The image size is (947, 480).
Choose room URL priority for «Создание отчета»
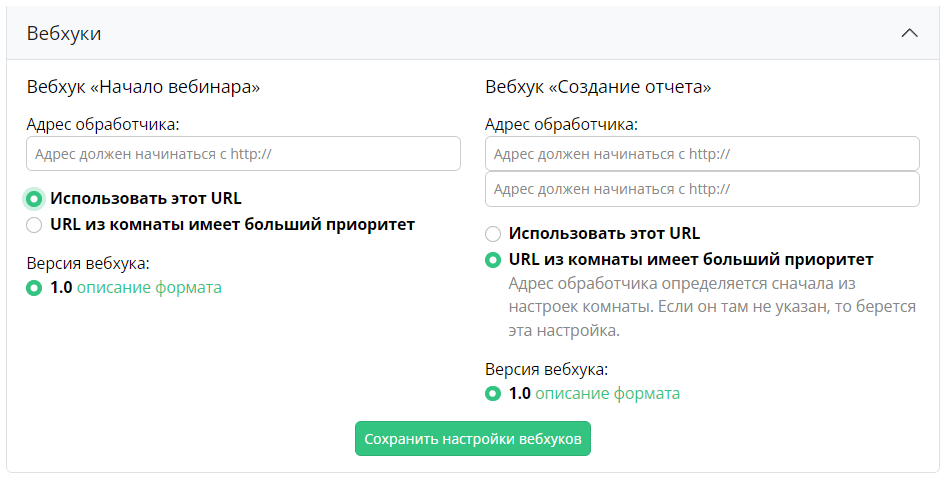coord(492,260)
